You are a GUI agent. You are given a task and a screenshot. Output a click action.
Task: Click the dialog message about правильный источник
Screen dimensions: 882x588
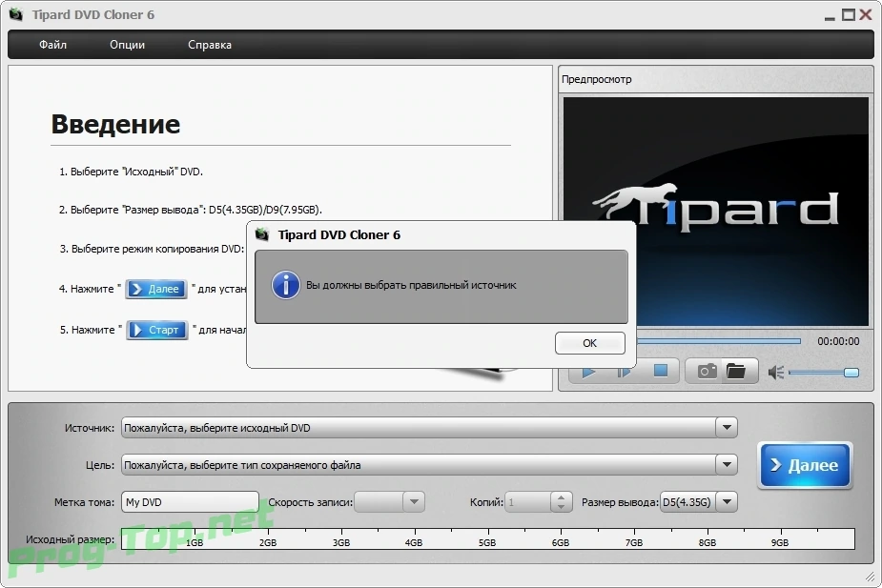click(x=411, y=285)
